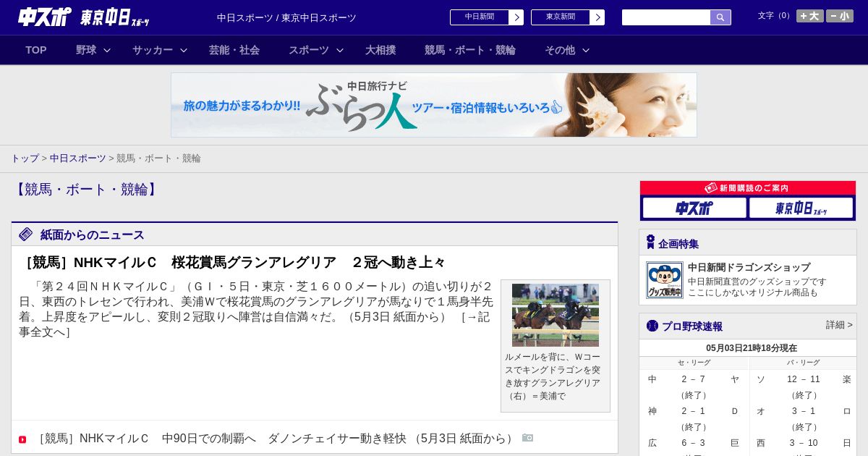Expand the その他 dropdown chevron
The width and height of the screenshot is (868, 456).
click(x=586, y=51)
